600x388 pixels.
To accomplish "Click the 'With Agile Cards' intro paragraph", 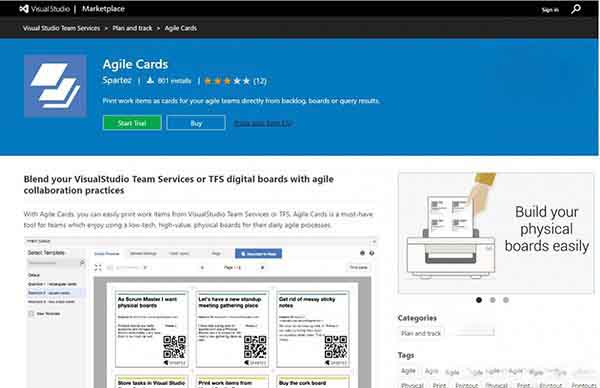I will click(198, 219).
